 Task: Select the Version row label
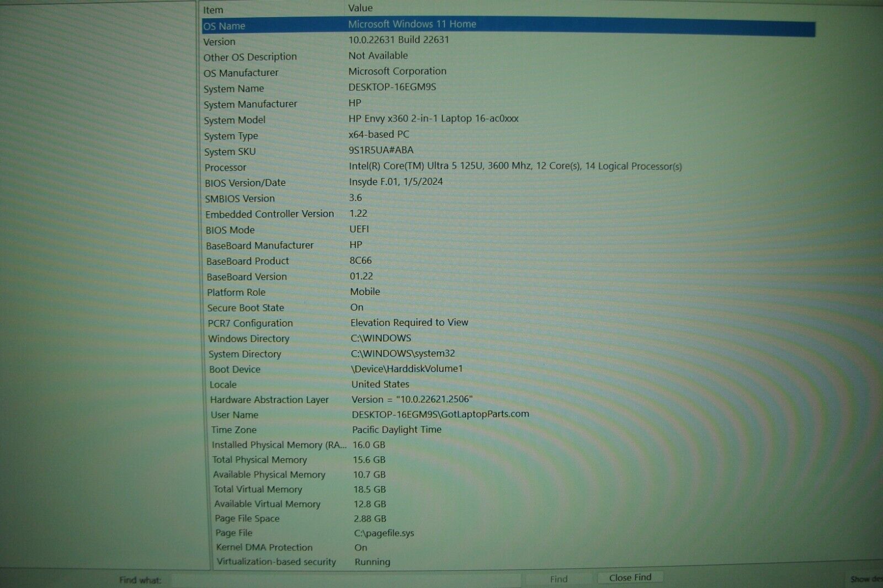point(219,42)
